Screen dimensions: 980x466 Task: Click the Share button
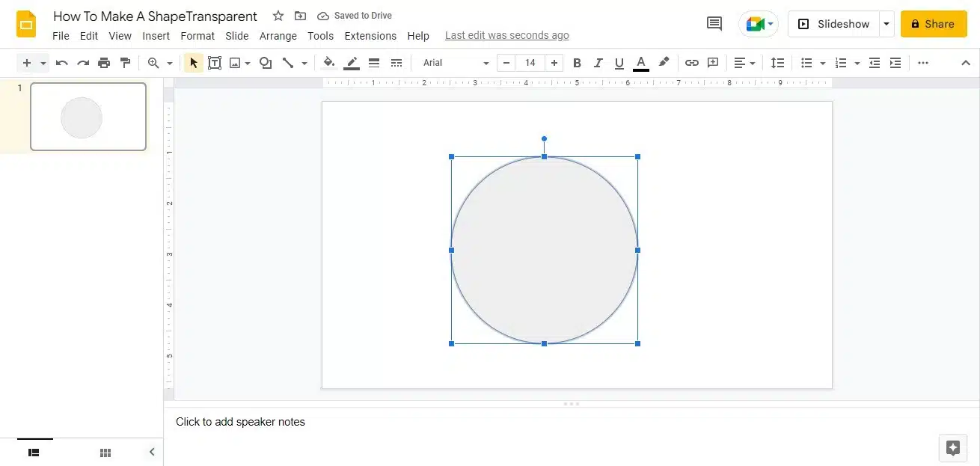click(933, 24)
